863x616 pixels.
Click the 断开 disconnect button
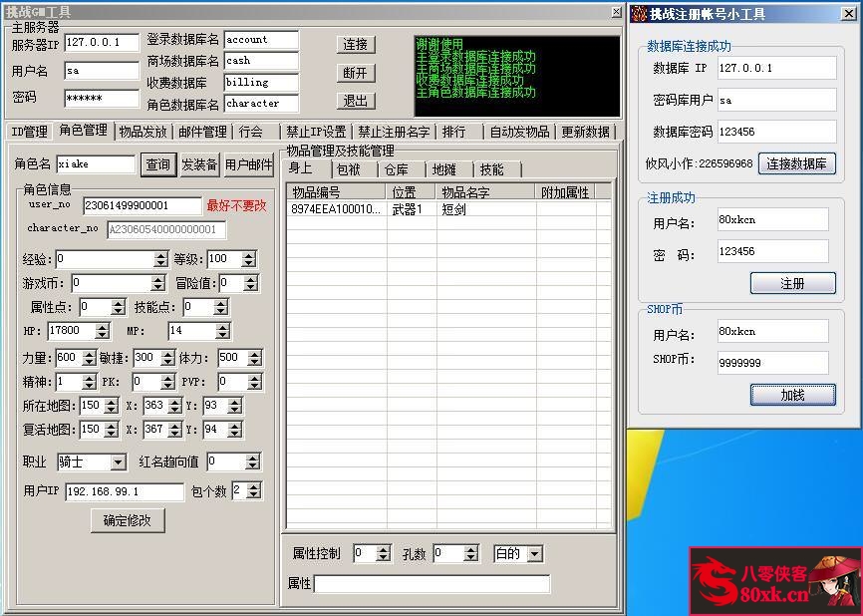(355, 72)
